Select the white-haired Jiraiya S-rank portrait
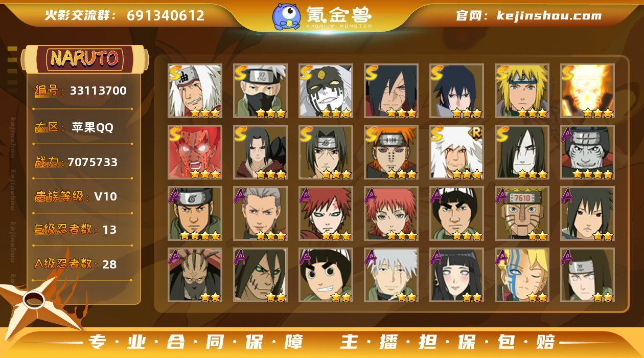The width and height of the screenshot is (644, 358). point(195,91)
